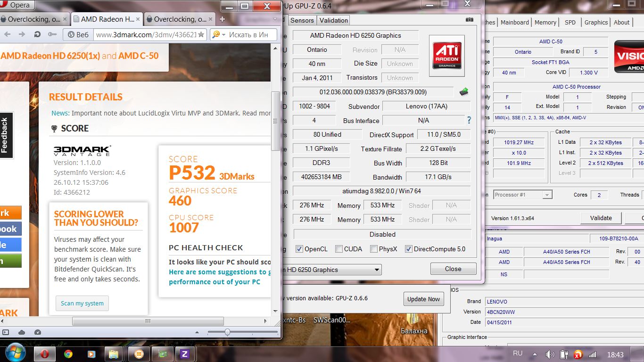Viewport: 644px width, 362px height.
Task: Click Opera horizontal scrollbar thumb
Action: pos(148,321)
